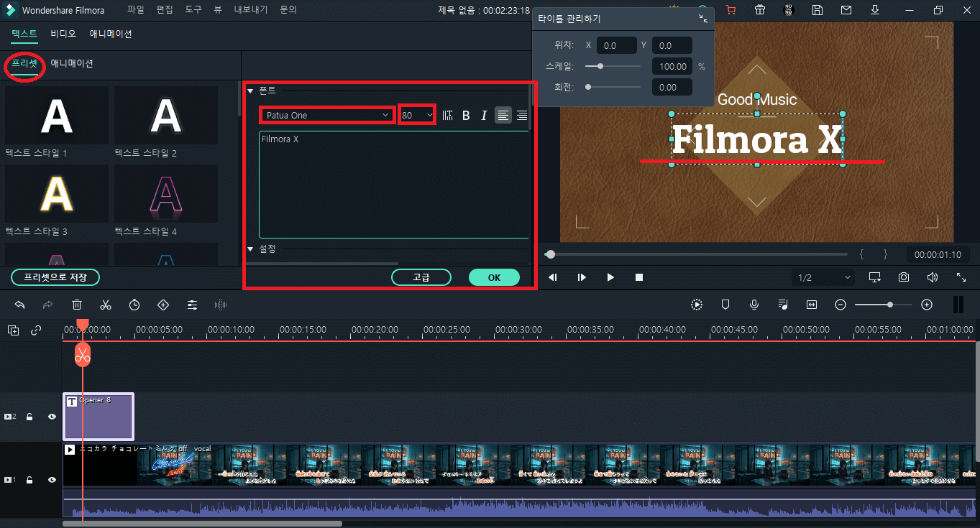Screen dimensions: 980x528
Task: Select the scissors split tool
Action: pyautogui.click(x=106, y=305)
